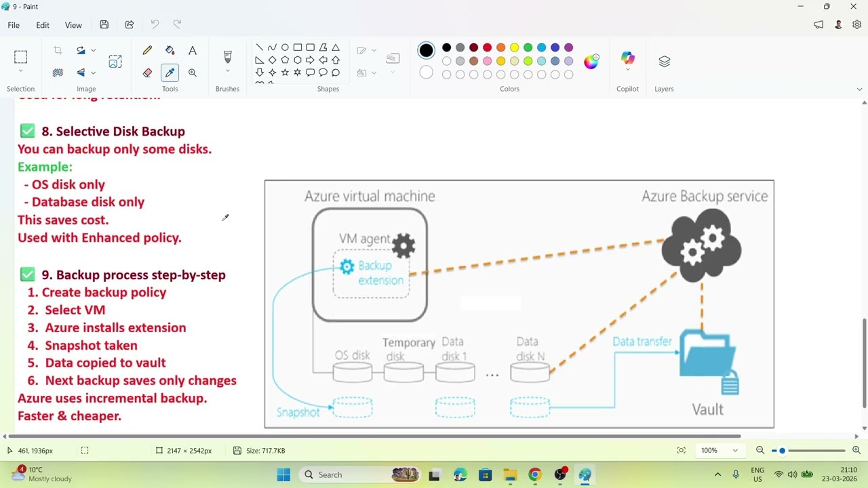Select the Triangle shape

tap(336, 47)
